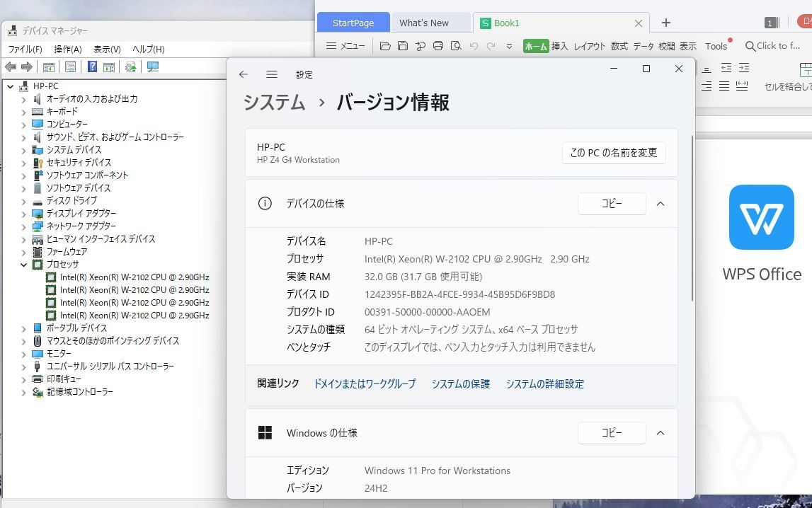This screenshot has height=508, width=812.
Task: Click the blue Help question mark icon
Action: coord(92,67)
